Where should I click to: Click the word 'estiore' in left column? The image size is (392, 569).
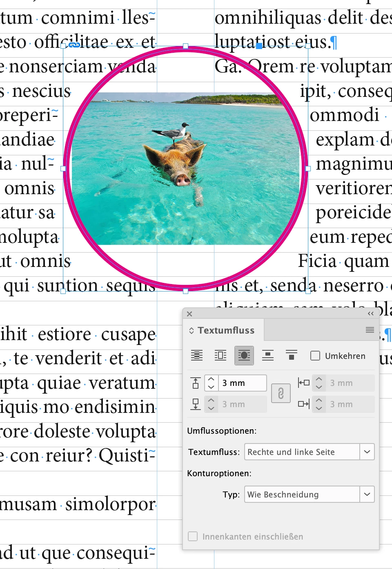pyautogui.click(x=65, y=334)
